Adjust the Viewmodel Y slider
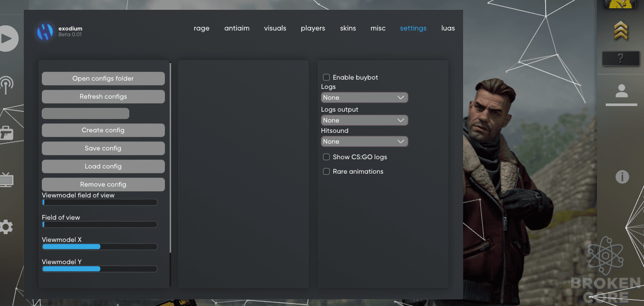644x306 pixels. point(100,269)
